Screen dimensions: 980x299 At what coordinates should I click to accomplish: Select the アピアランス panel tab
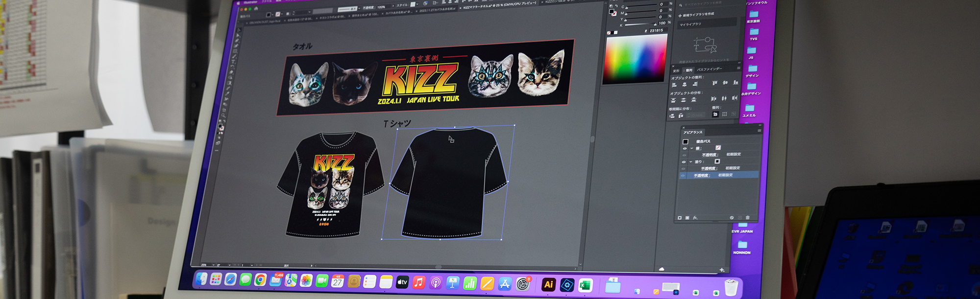(693, 132)
